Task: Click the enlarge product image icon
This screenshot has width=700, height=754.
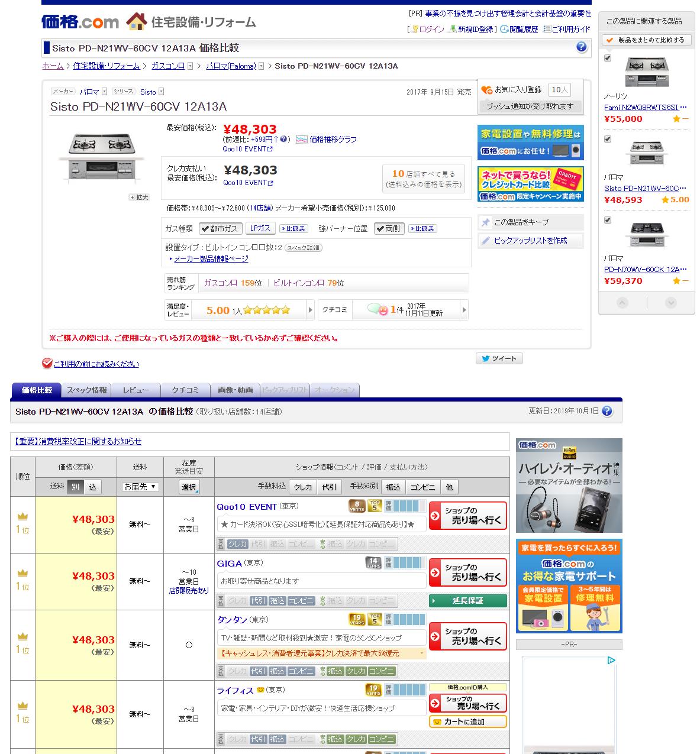Action: [140, 198]
